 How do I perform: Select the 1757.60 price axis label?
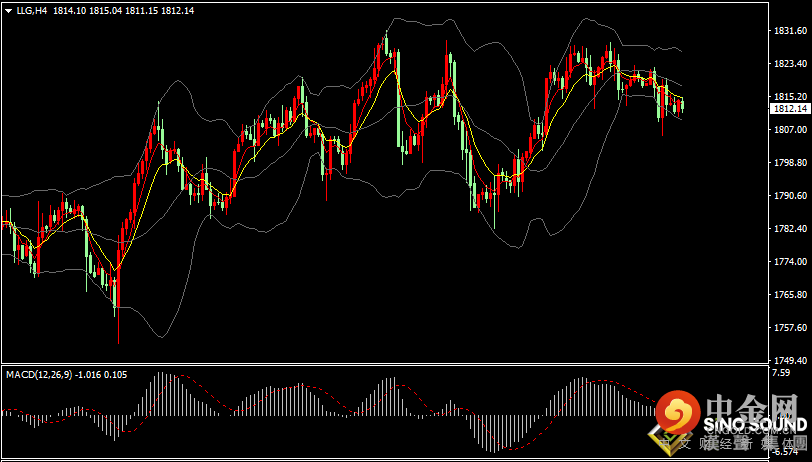(791, 327)
